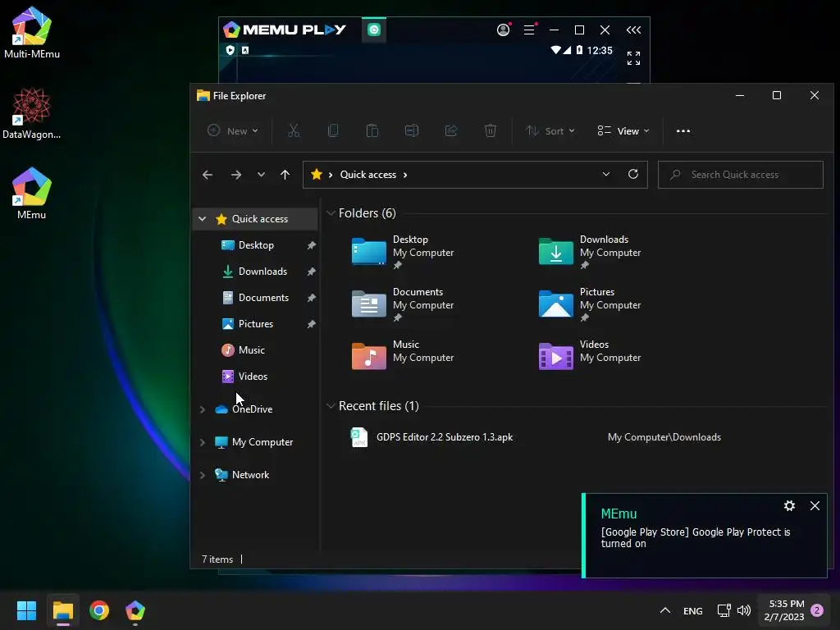Open the volume speaker tray icon
Screen dimensions: 840x630
pos(744,610)
